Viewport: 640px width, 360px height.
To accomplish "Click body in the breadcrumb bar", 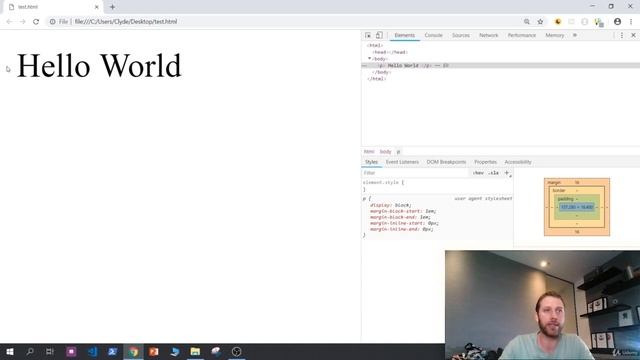I will tap(385, 151).
